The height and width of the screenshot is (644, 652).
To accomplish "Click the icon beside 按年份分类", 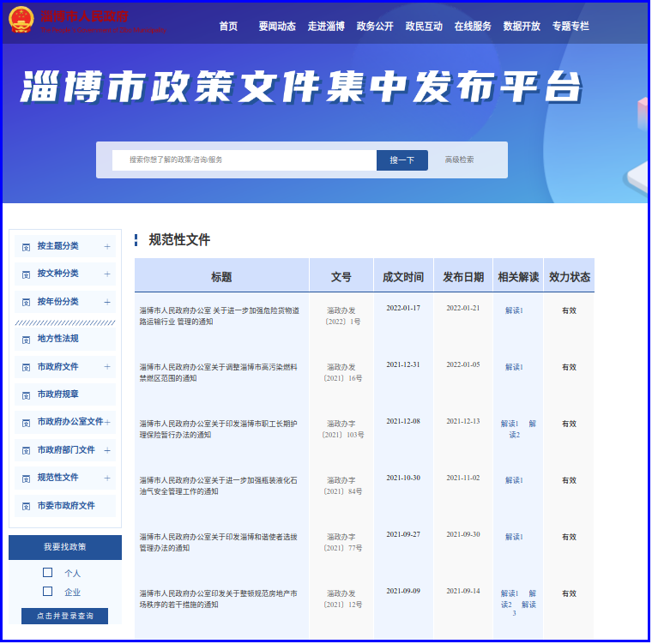I will coord(26,303).
